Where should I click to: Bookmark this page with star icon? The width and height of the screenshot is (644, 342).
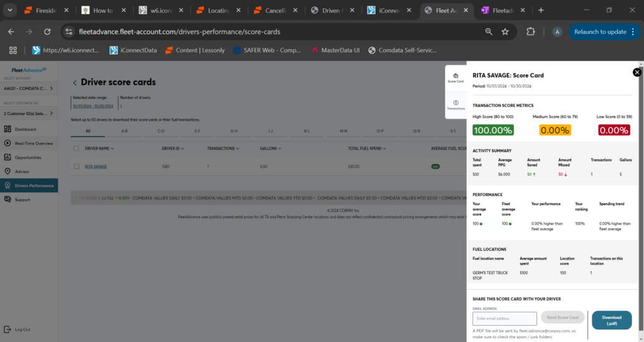point(505,31)
